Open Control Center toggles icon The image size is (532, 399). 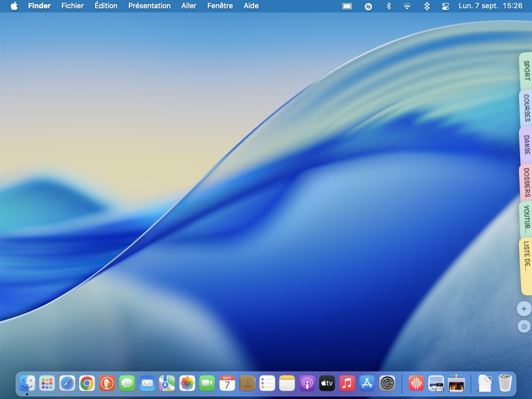tap(445, 6)
